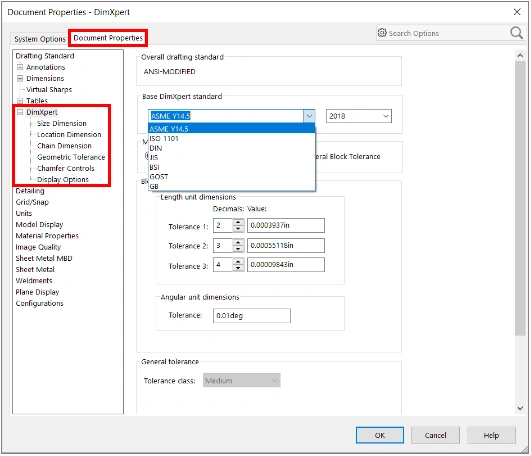Select Model Display in the tree

coord(39,224)
